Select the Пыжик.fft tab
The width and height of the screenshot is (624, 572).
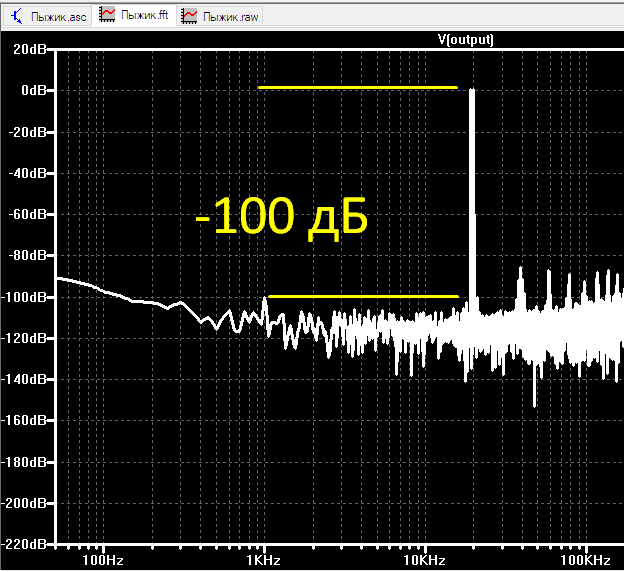tap(134, 16)
